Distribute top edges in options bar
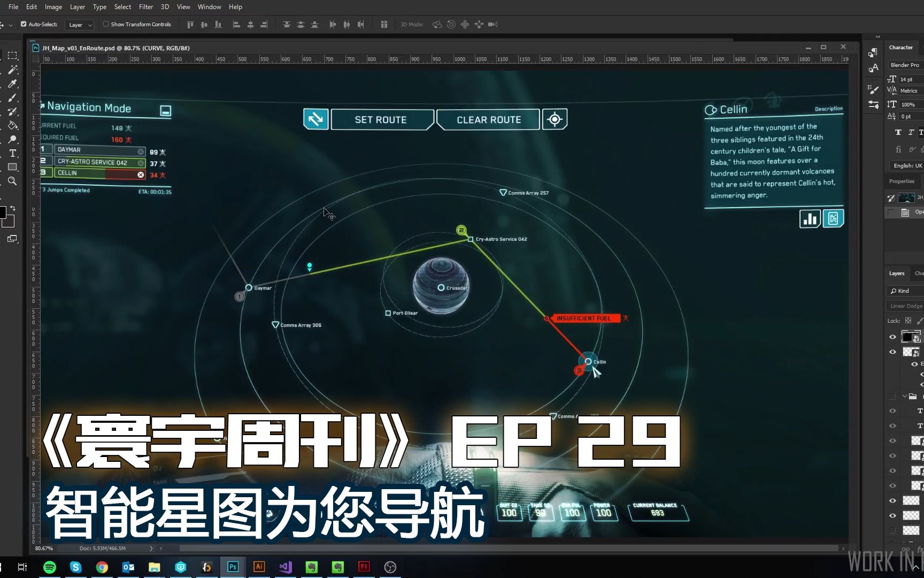 coord(287,25)
